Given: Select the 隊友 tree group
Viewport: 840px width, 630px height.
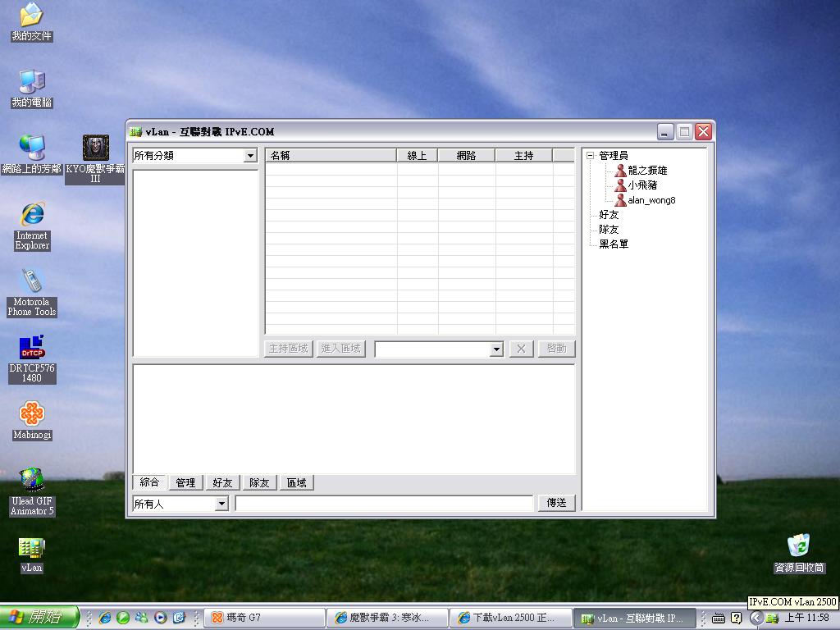Looking at the screenshot, I should coord(609,230).
